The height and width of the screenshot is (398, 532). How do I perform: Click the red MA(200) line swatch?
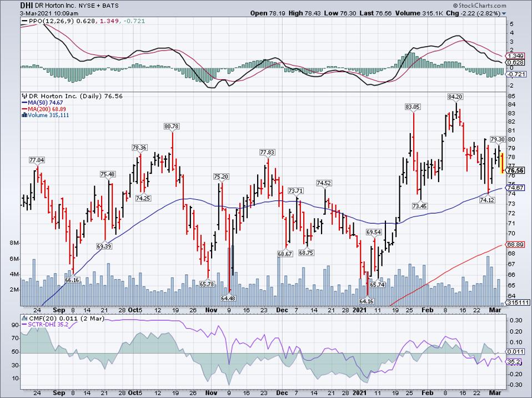click(24, 109)
